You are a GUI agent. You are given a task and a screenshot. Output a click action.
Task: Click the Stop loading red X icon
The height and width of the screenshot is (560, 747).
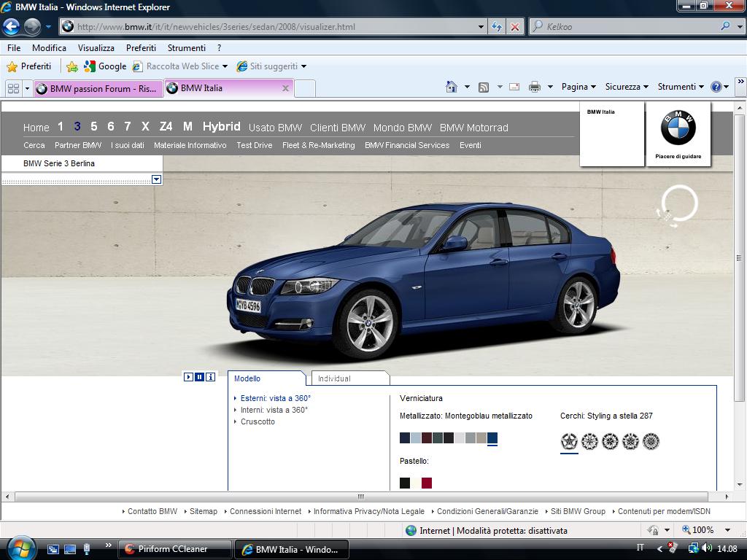point(515,27)
